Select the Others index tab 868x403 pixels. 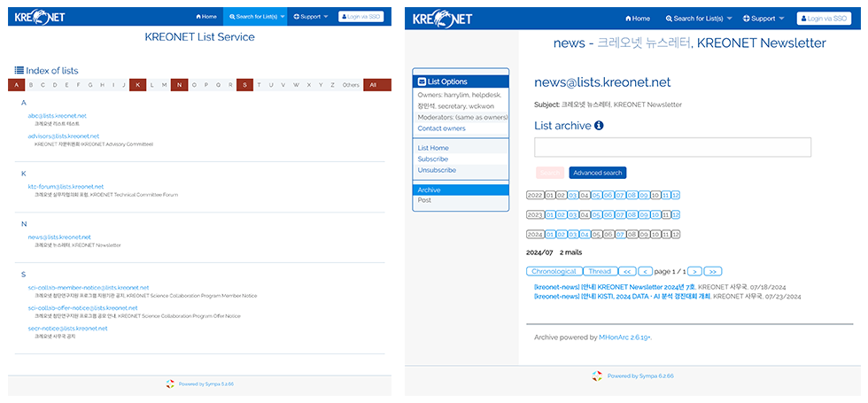coord(351,85)
